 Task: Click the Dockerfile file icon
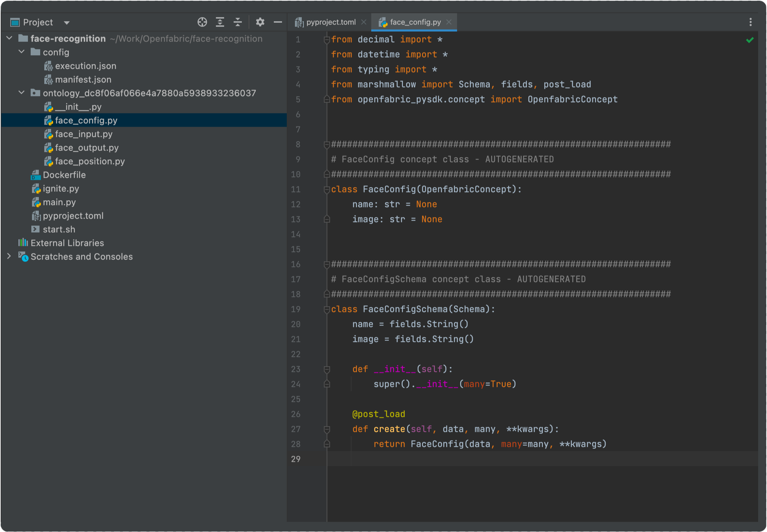36,175
